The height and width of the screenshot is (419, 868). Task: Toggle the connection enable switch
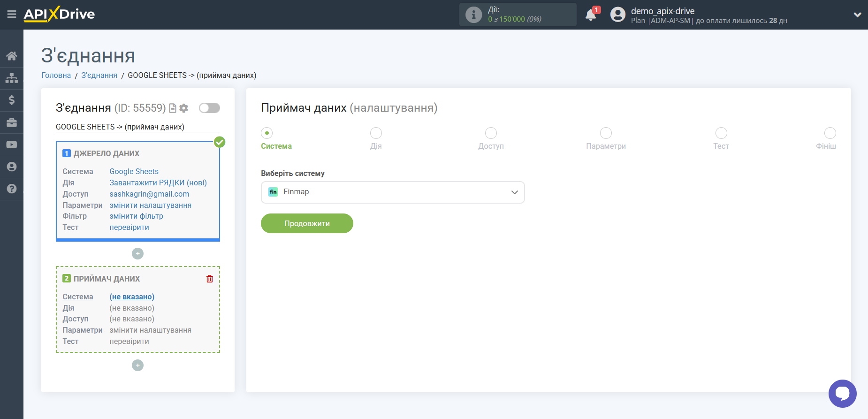(x=209, y=108)
